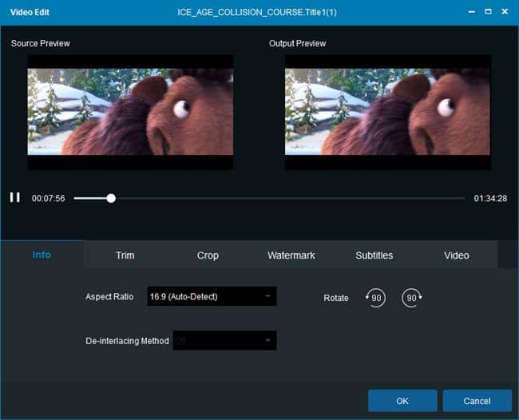This screenshot has width=519, height=420.
Task: Switch to the Trim tab
Action: [x=125, y=256]
